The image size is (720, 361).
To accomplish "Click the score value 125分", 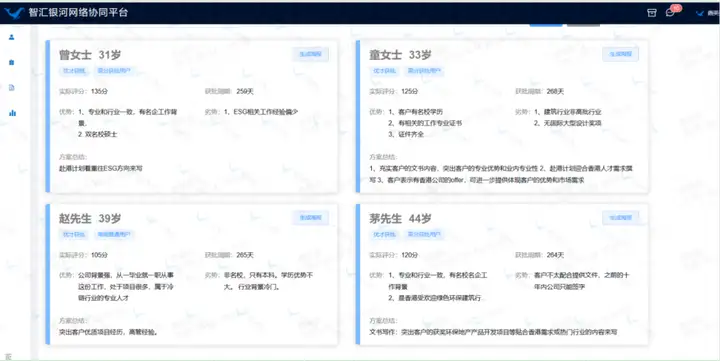I will 410,91.
